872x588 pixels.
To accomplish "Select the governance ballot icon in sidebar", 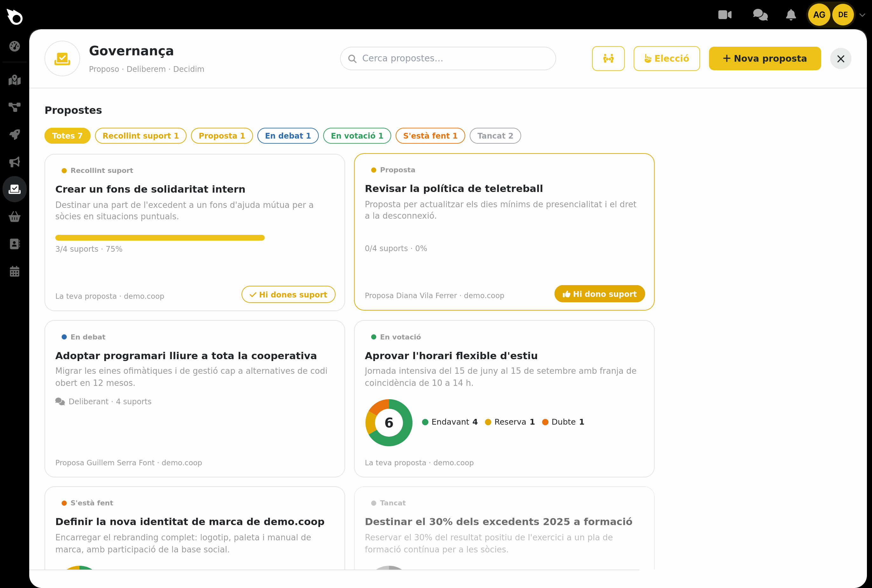I will [x=15, y=189].
